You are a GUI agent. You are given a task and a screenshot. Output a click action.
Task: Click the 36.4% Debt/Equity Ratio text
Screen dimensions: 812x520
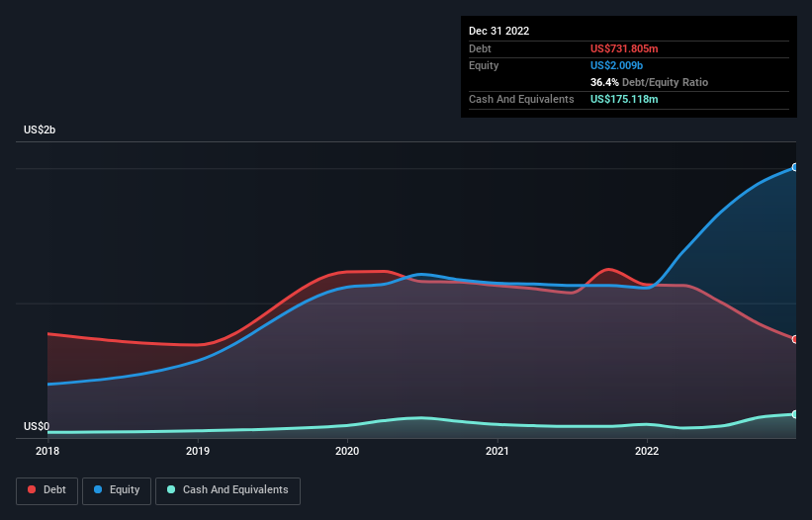pyautogui.click(x=649, y=82)
